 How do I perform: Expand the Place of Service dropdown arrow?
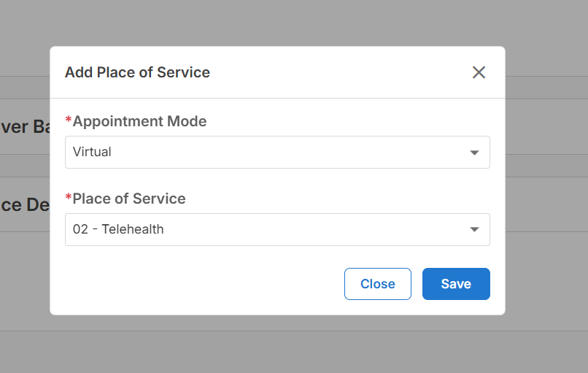[474, 229]
